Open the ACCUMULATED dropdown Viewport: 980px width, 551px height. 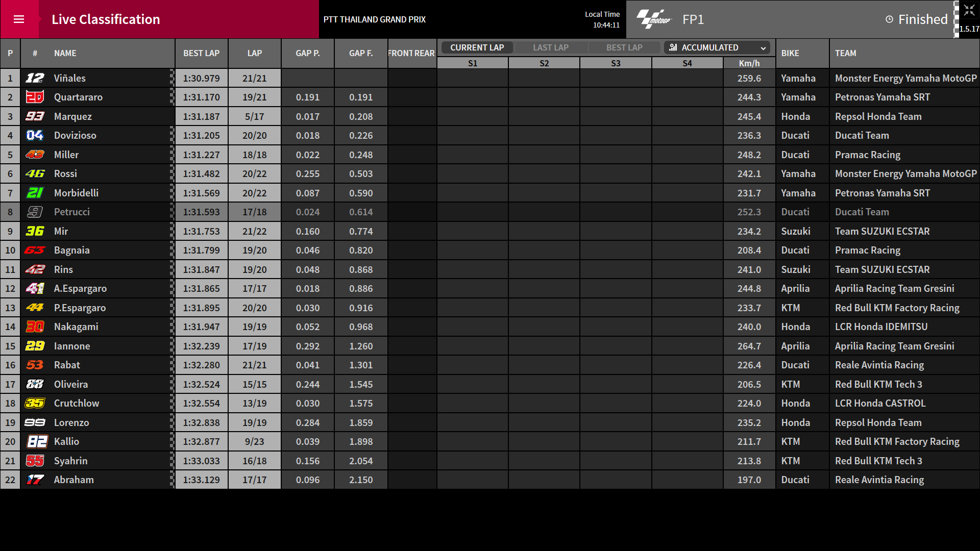[717, 47]
